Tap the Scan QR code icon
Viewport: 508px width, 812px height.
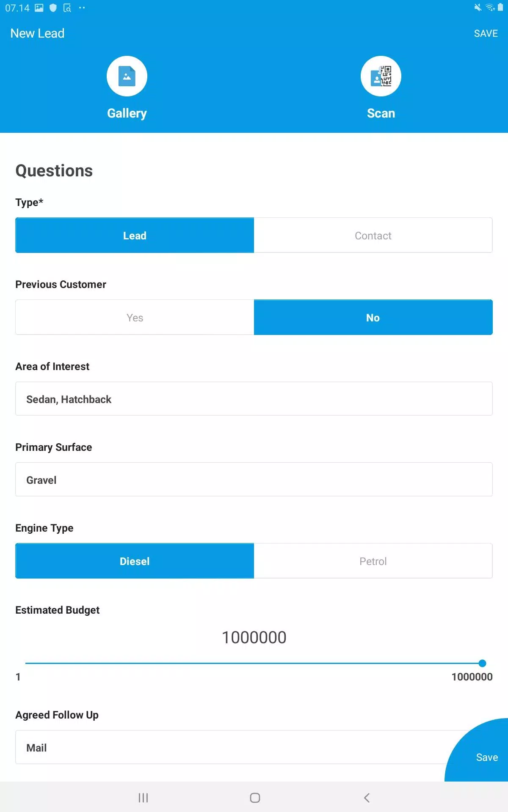[381, 77]
